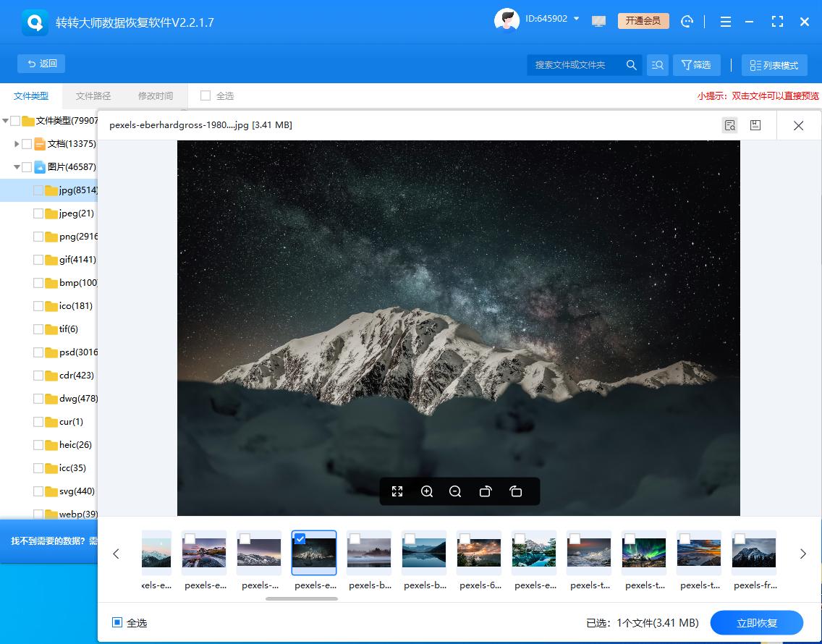Zoom out of the previewed image

click(x=456, y=491)
